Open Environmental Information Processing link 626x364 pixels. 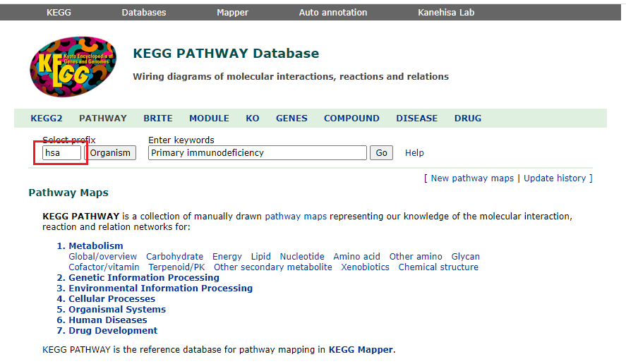[160, 288]
